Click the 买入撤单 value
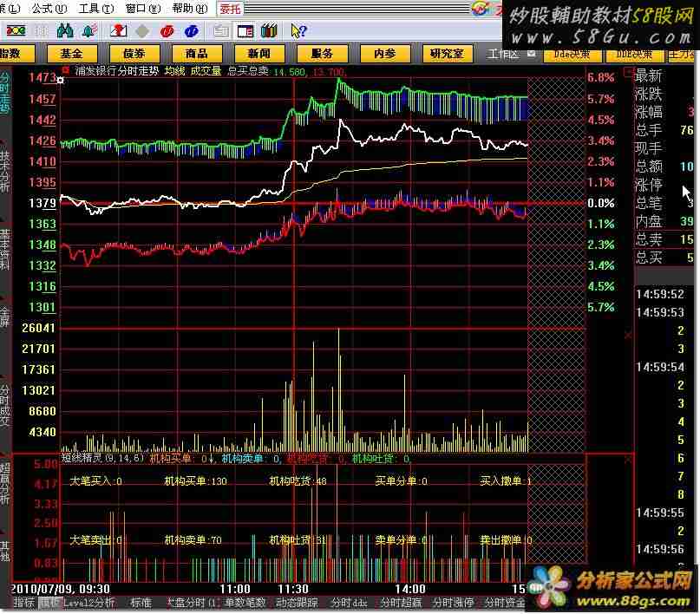Screen dimensions: 700x614 pyautogui.click(x=506, y=481)
